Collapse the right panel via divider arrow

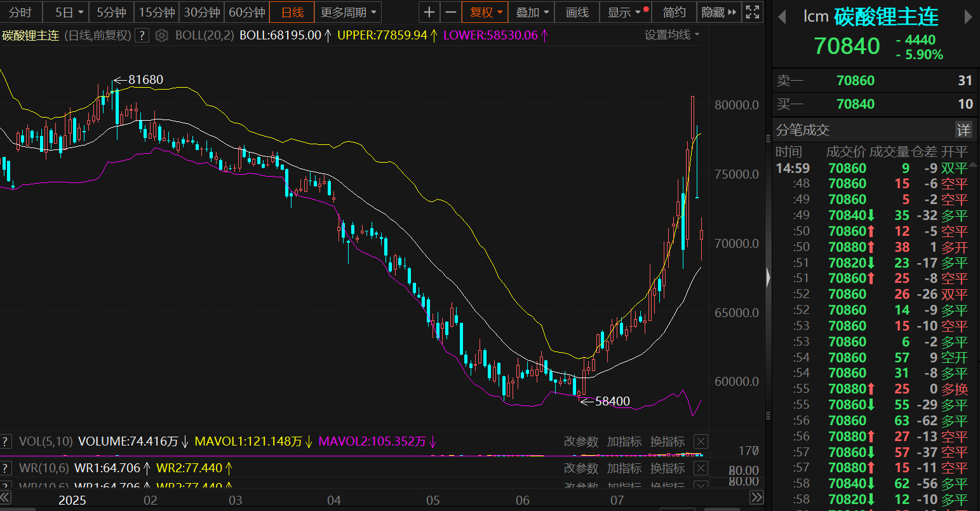click(769, 278)
